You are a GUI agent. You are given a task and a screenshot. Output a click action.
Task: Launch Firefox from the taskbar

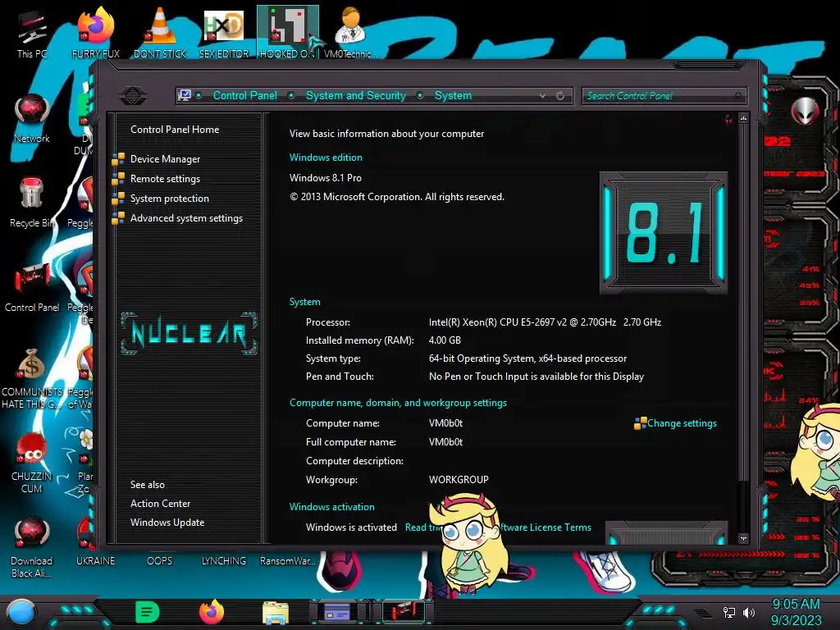pos(211,612)
